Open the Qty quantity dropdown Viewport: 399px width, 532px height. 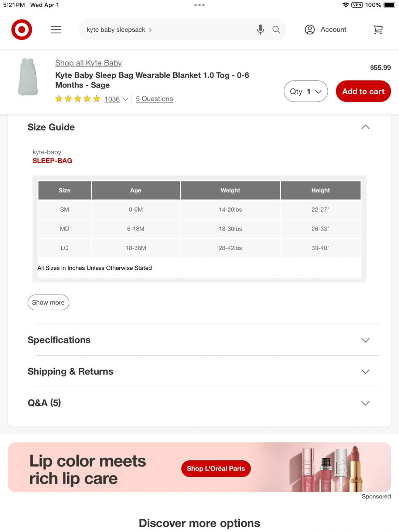click(306, 91)
